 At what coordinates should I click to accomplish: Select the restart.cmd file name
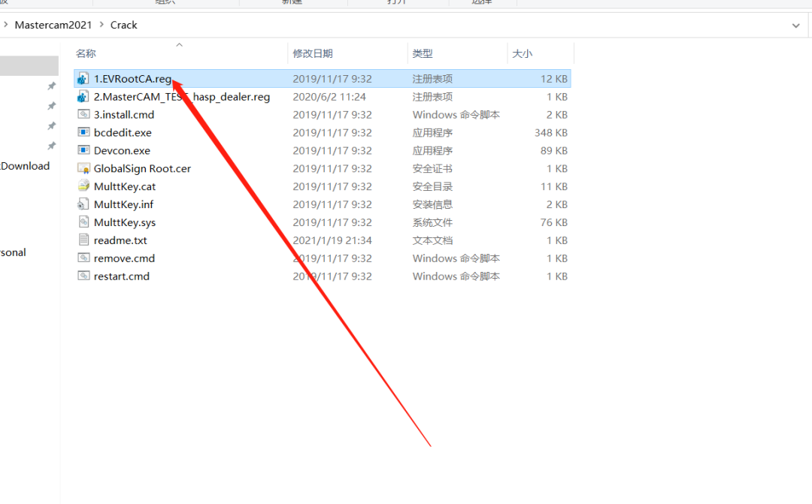coord(122,276)
